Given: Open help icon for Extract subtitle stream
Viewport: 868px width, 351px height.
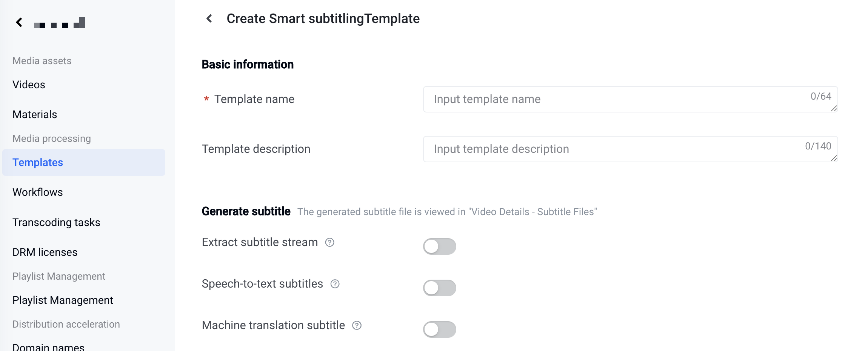Looking at the screenshot, I should click(330, 242).
